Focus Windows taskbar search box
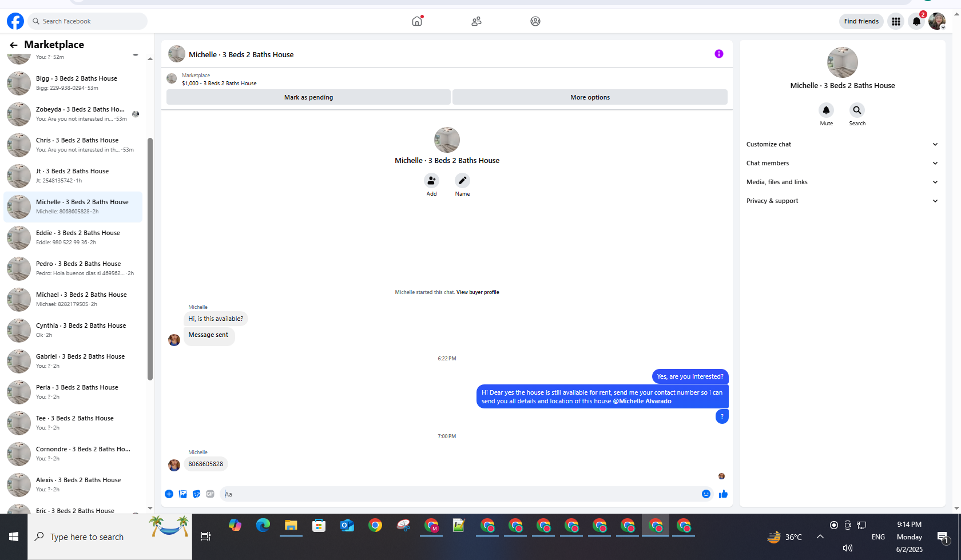Screen dimensions: 961x560 click(110, 537)
